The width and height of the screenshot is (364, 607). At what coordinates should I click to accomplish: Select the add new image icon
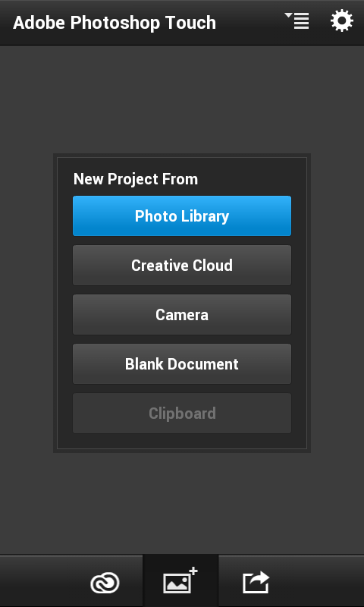click(180, 580)
